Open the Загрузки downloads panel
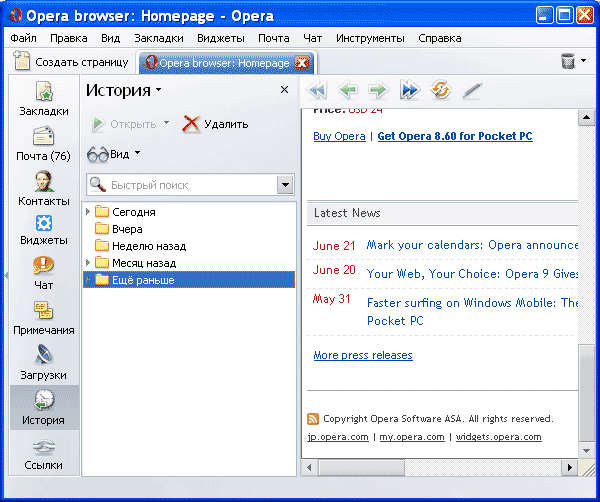 click(43, 363)
